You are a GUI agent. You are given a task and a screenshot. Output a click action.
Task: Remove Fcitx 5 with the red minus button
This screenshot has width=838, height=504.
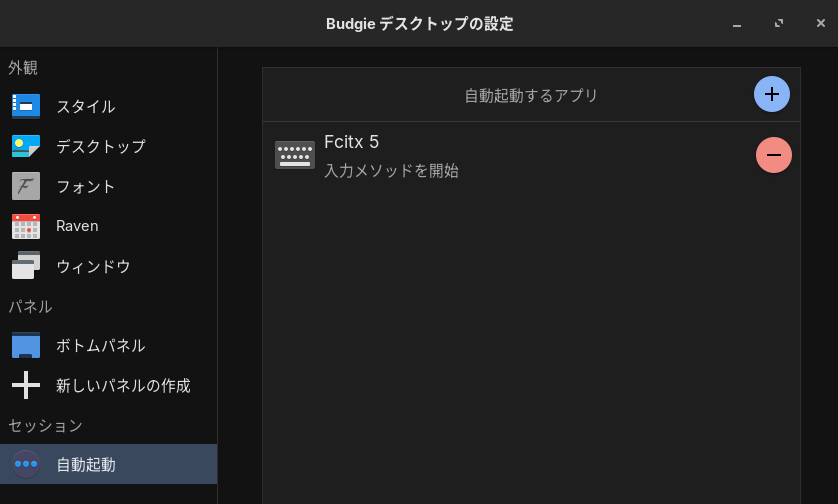(x=773, y=155)
